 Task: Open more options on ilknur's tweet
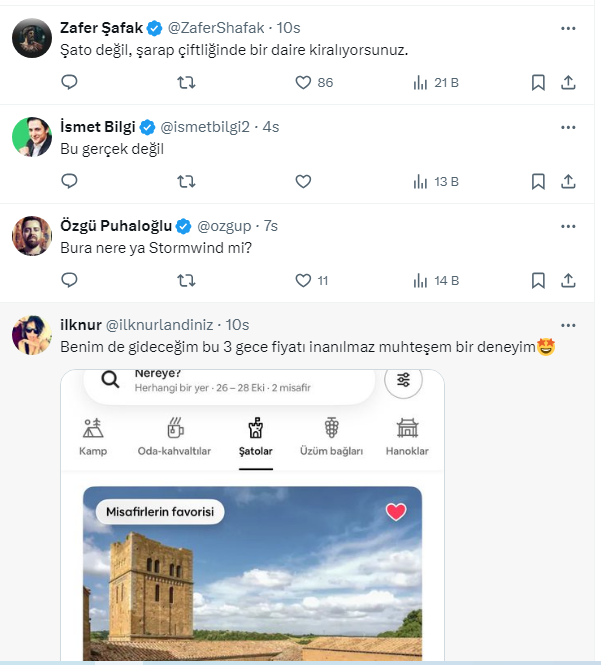[568, 325]
